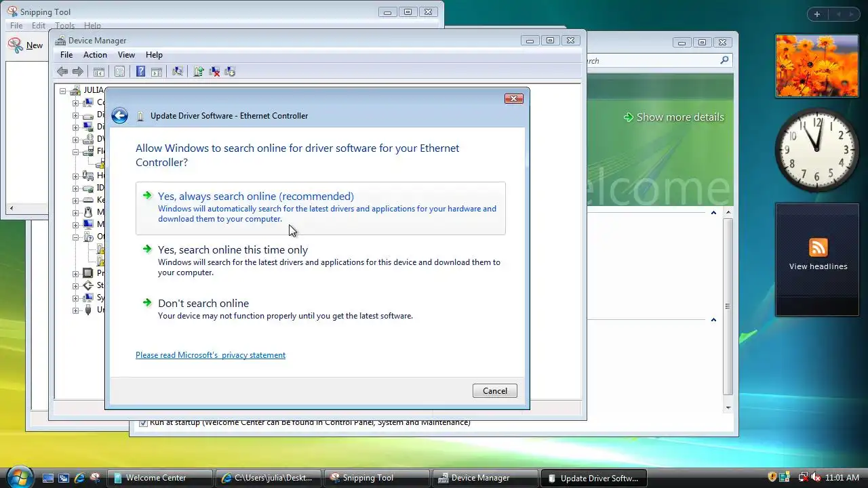The width and height of the screenshot is (868, 488).
Task: Collapse the JULIA root tree node
Action: pos(63,91)
